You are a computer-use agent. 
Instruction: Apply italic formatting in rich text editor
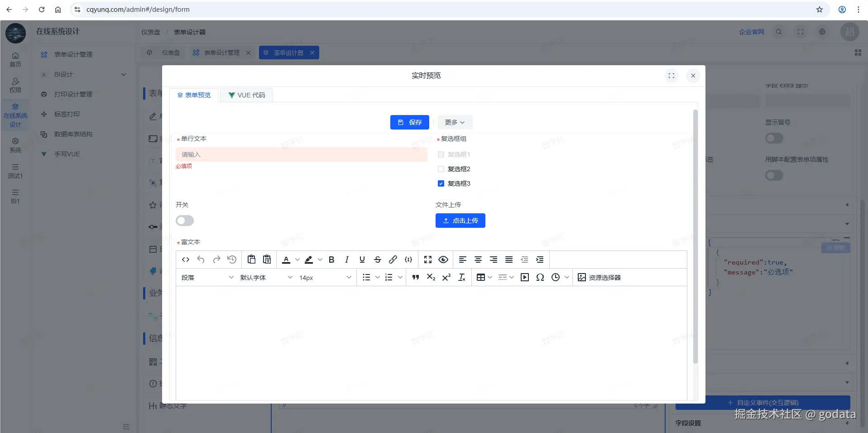point(347,260)
